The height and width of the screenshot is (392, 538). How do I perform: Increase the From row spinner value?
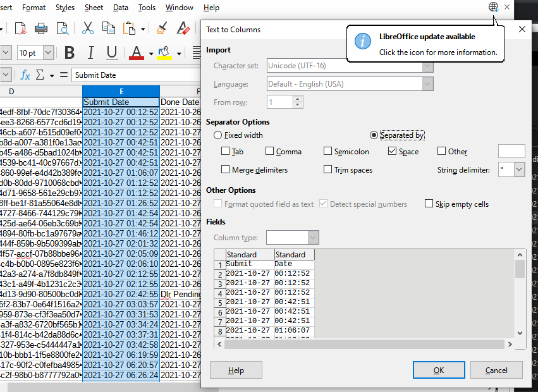(x=298, y=99)
